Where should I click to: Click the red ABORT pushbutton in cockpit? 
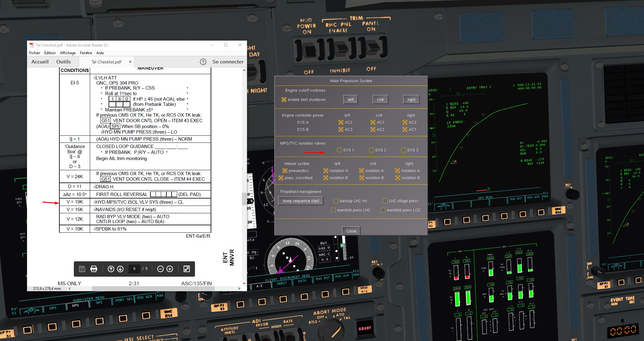pyautogui.click(x=365, y=328)
